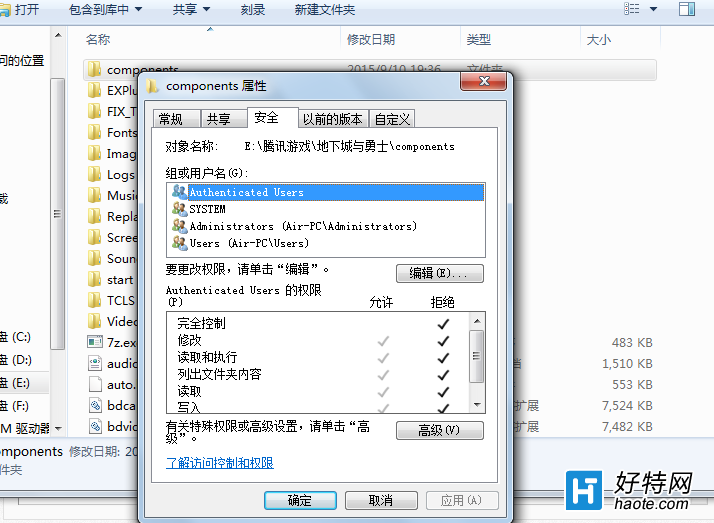Select the Fonts folder icon
This screenshot has height=523, width=714.
95,132
